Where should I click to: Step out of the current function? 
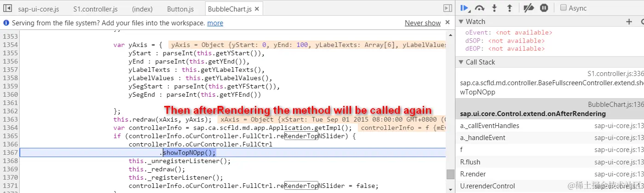(x=509, y=8)
